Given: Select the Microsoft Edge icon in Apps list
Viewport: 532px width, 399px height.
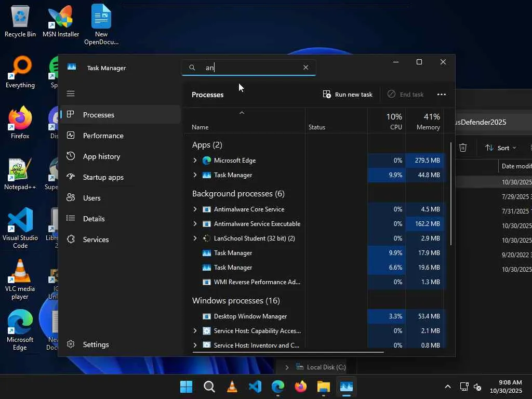Looking at the screenshot, I should click(x=206, y=160).
